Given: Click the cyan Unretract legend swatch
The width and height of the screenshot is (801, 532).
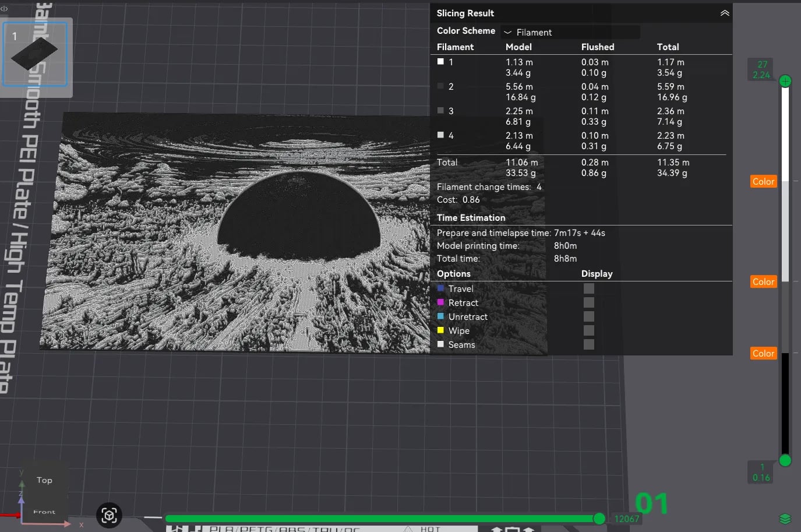Looking at the screenshot, I should point(440,316).
